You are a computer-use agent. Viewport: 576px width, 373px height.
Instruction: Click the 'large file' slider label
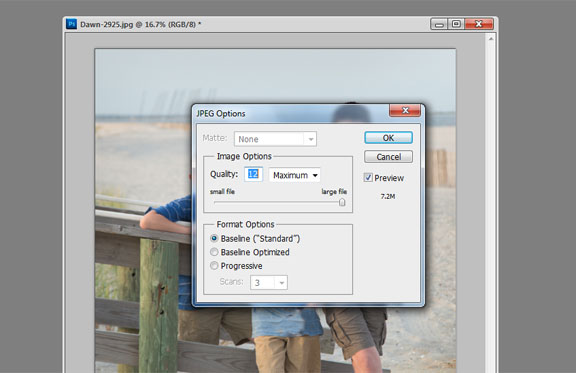pos(334,191)
